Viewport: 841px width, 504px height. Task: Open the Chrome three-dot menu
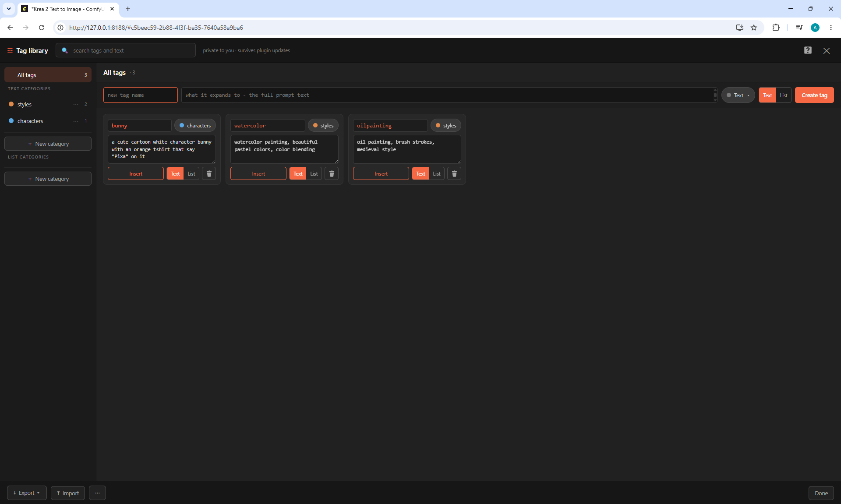(x=831, y=28)
